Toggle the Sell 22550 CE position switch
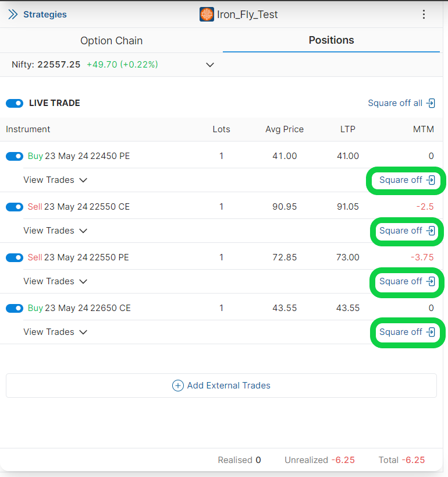This screenshot has width=448, height=477. click(x=15, y=207)
